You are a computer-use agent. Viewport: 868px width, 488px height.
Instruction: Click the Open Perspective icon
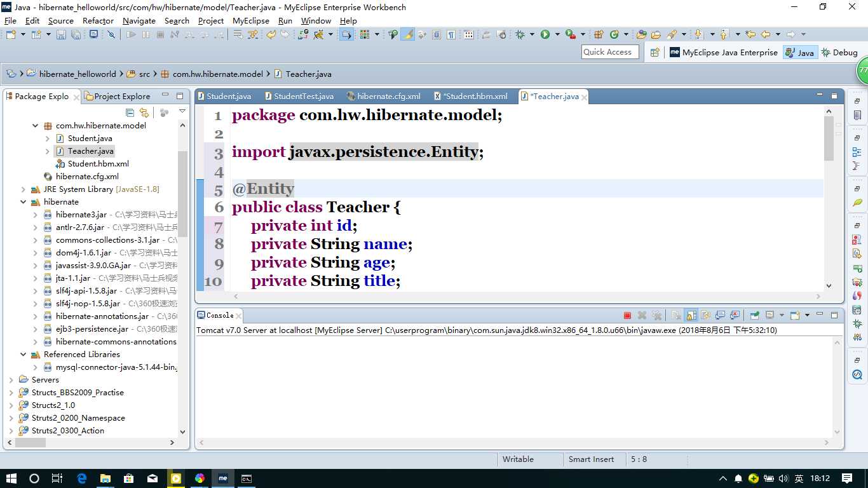(x=654, y=53)
